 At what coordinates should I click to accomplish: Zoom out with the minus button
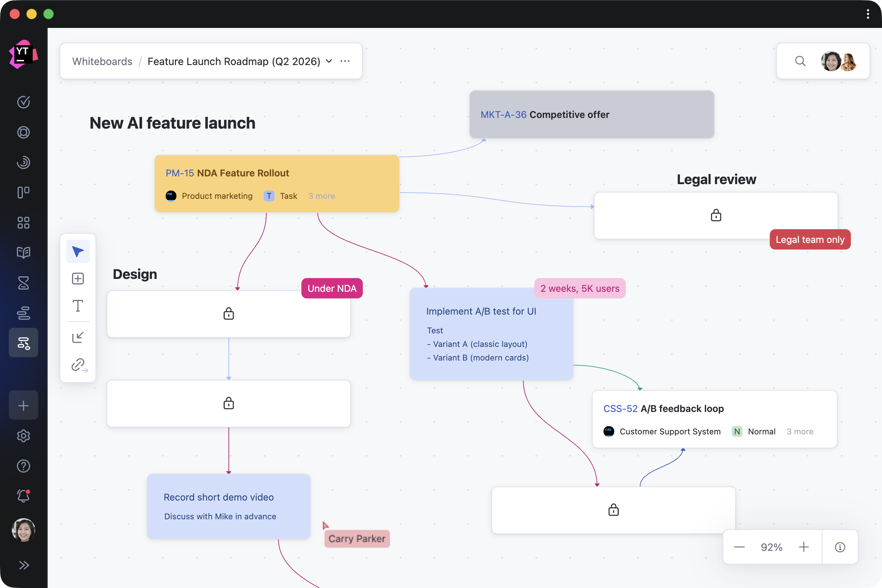pyautogui.click(x=739, y=547)
